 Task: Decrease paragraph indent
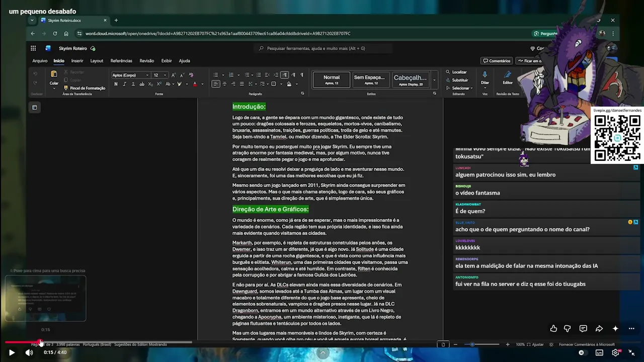(x=267, y=75)
